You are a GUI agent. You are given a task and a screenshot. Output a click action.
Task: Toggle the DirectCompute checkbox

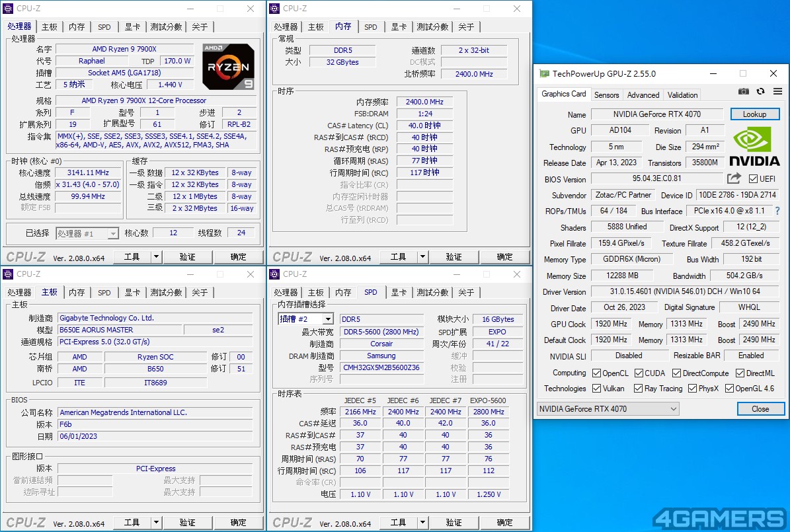pyautogui.click(x=677, y=373)
